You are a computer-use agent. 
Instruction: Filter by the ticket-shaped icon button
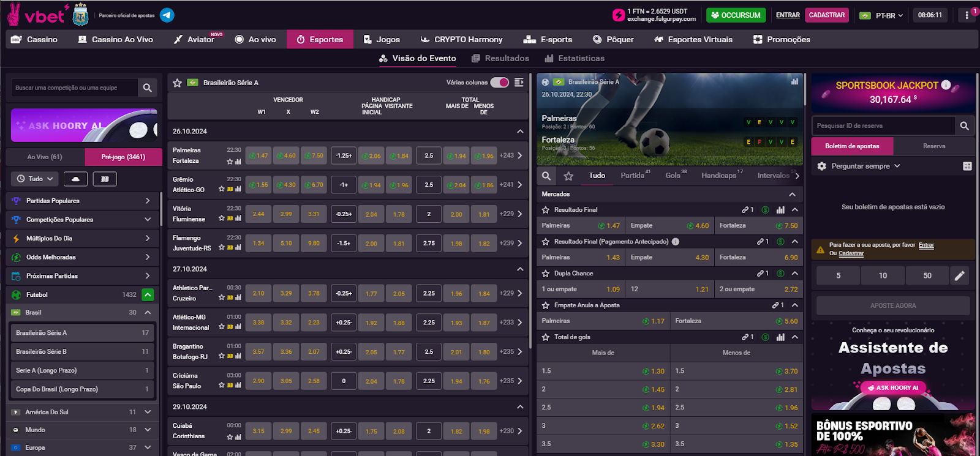(105, 179)
